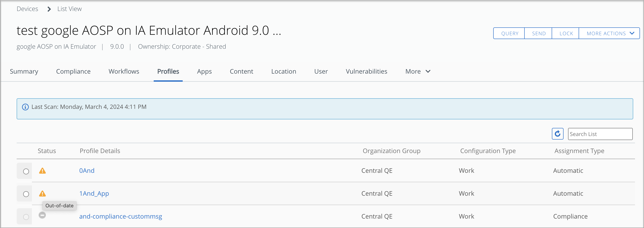644x228 pixels.
Task: Click the warning icon for 0And profile
Action: pyautogui.click(x=42, y=171)
